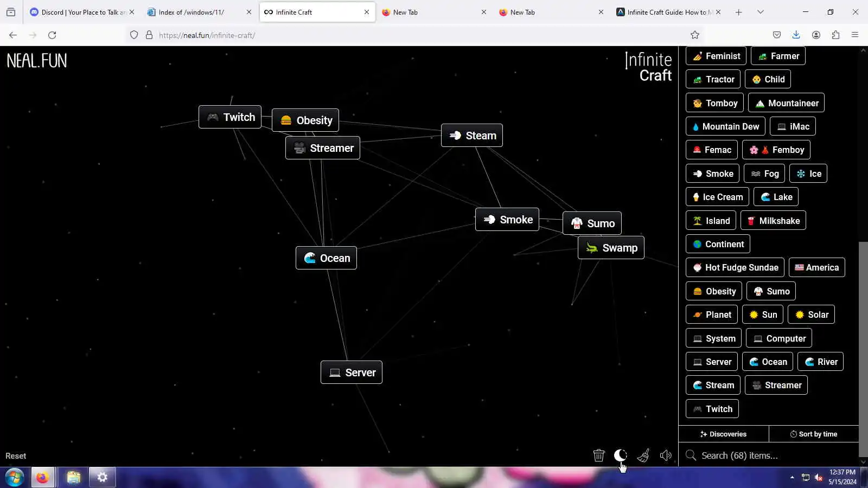Screen dimensions: 868x488
Task: Close the Infinite Craft tab
Action: [367, 12]
